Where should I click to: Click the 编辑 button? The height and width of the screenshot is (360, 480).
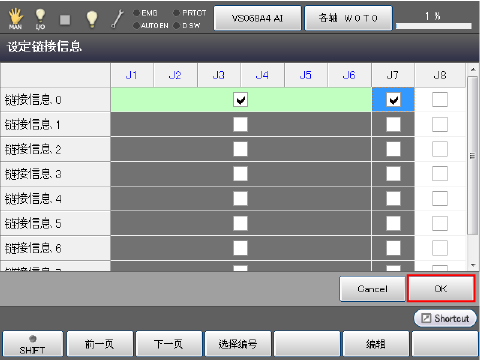pyautogui.click(x=376, y=344)
